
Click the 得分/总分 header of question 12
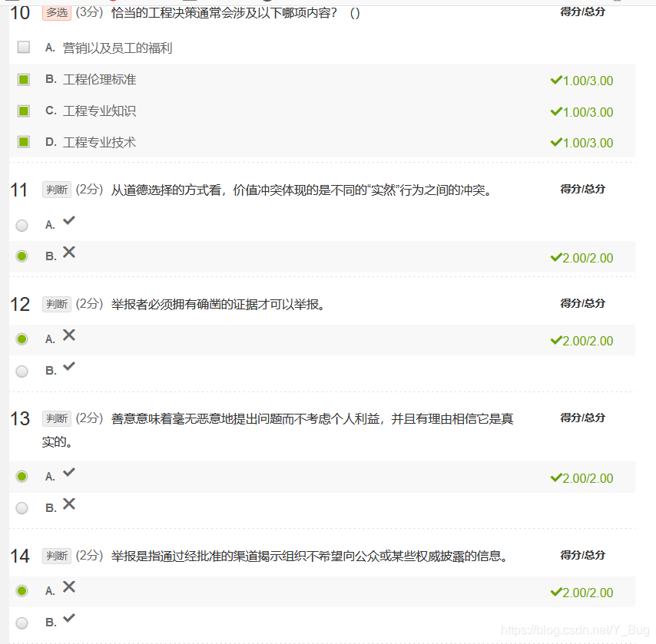click(583, 303)
